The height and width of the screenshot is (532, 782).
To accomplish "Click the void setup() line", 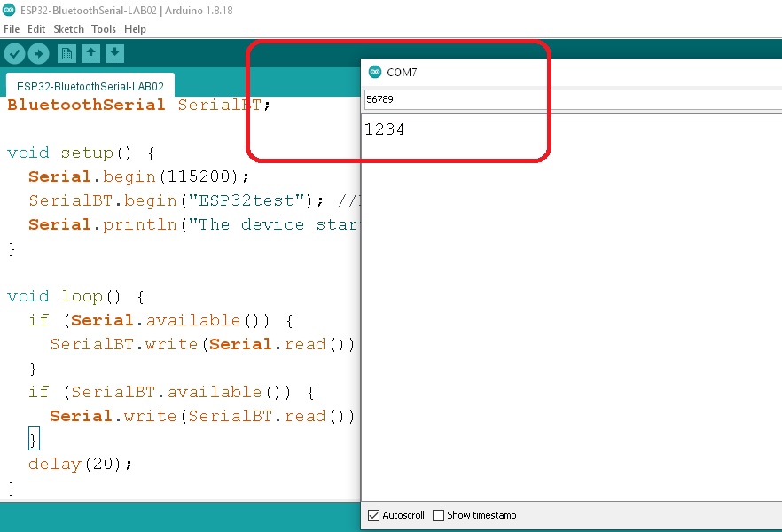I will pos(82,153).
